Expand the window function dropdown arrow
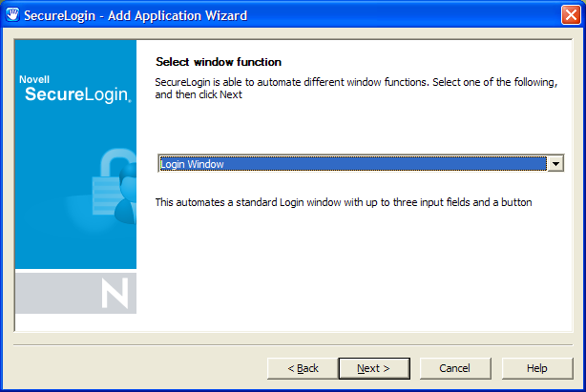Viewport: 586px width, 392px height. pyautogui.click(x=555, y=164)
